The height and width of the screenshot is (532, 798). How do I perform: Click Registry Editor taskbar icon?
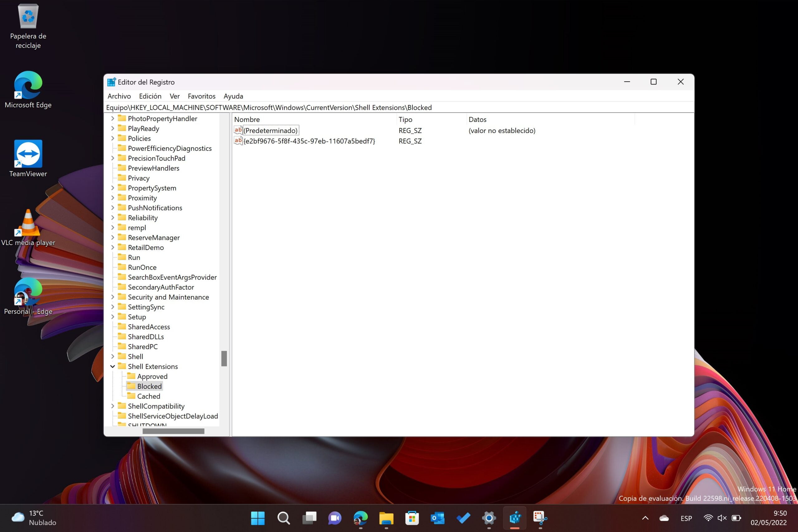point(515,518)
